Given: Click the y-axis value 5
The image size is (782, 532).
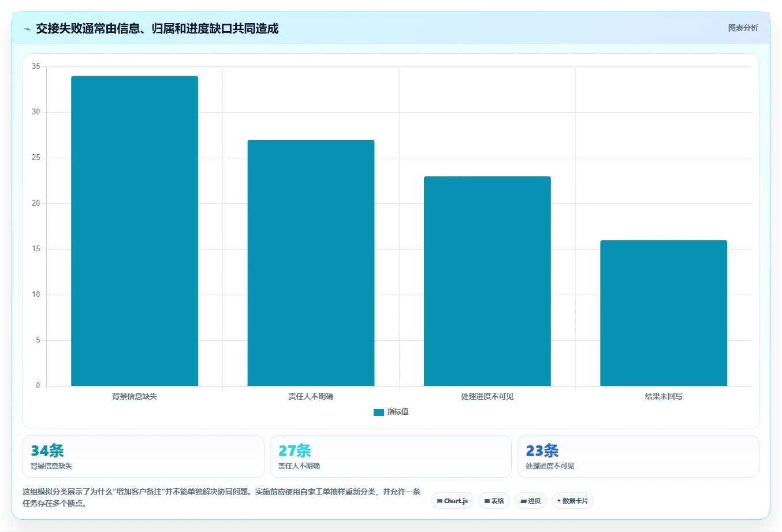Looking at the screenshot, I should [x=38, y=340].
